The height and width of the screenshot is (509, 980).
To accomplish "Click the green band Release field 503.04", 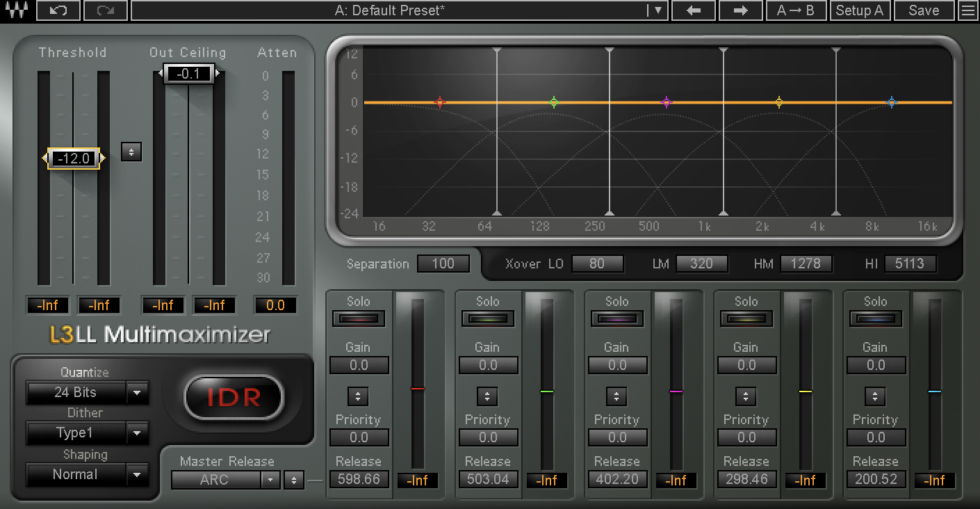I will pos(488,479).
